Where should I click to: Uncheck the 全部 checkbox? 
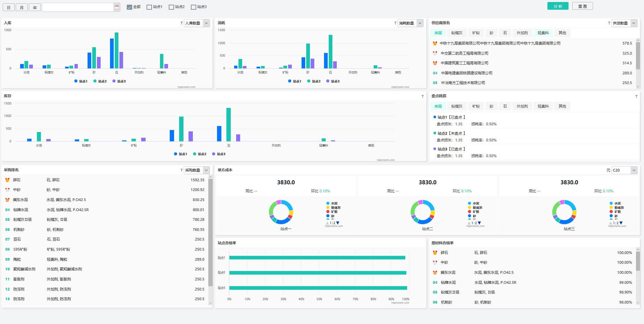129,7
